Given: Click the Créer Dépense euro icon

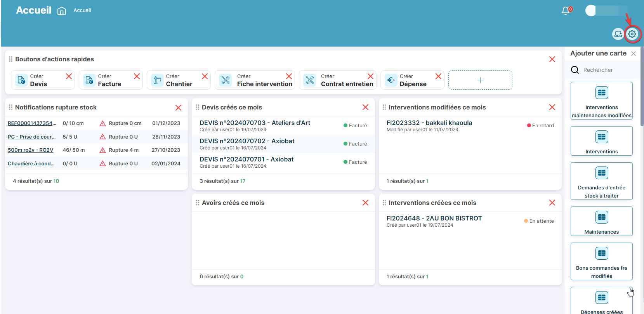Looking at the screenshot, I should pos(391,80).
